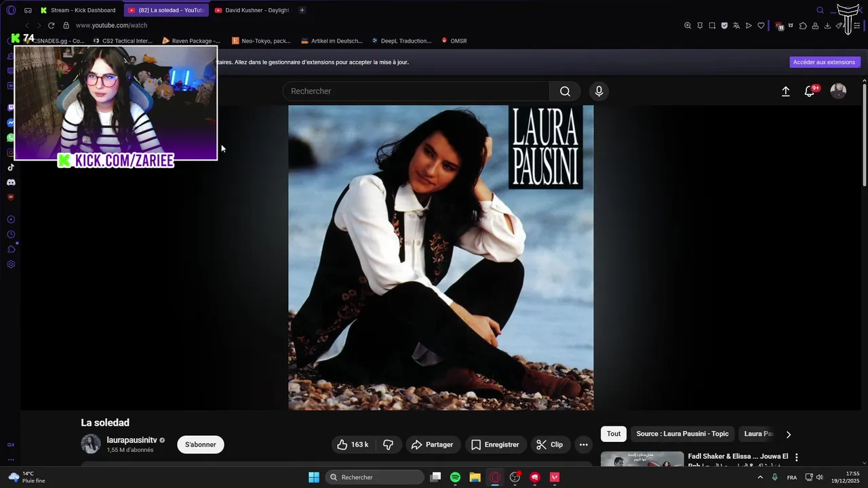This screenshot has height=488, width=868.
Task: Open Windows Start menu
Action: click(x=314, y=477)
